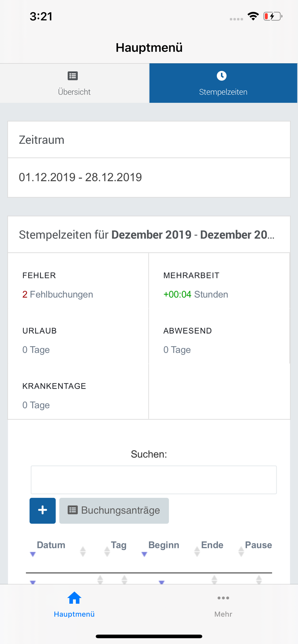Sort table by Pause column
The height and width of the screenshot is (644, 298).
tap(258, 545)
